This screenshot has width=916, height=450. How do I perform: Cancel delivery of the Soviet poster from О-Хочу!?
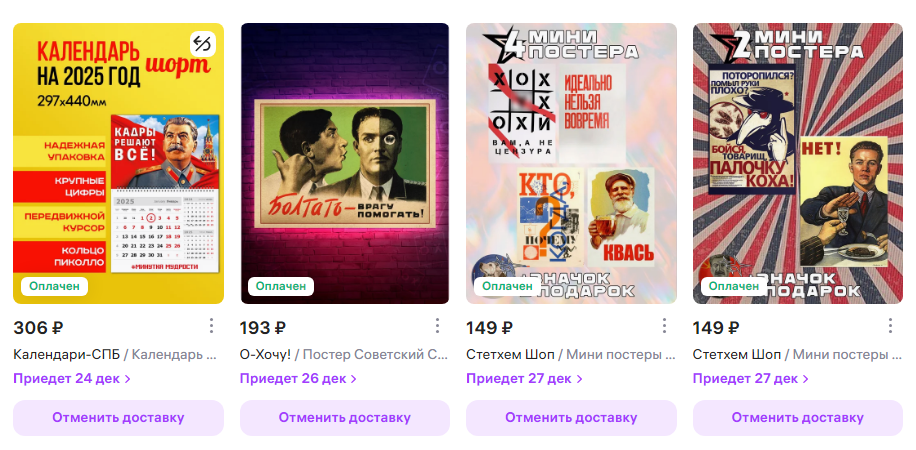click(x=345, y=418)
